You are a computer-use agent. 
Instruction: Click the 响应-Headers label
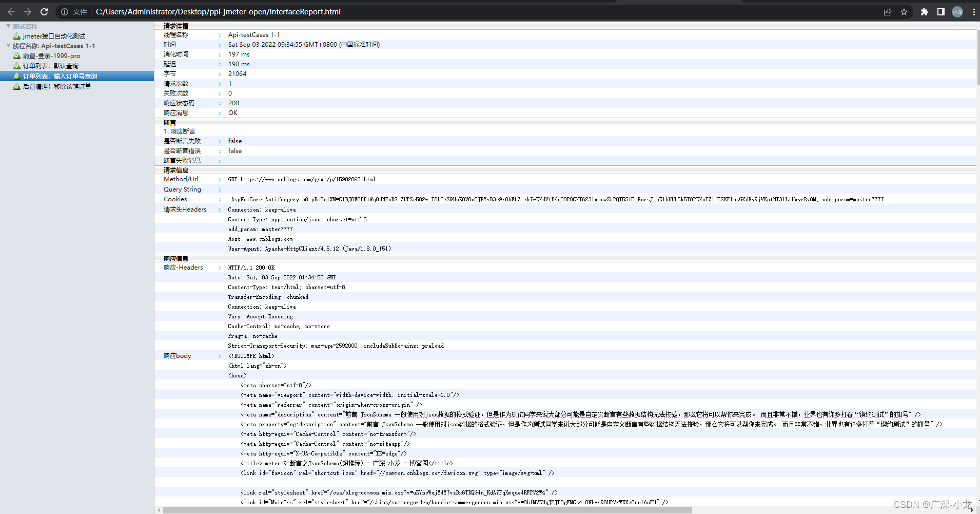pyautogui.click(x=183, y=267)
